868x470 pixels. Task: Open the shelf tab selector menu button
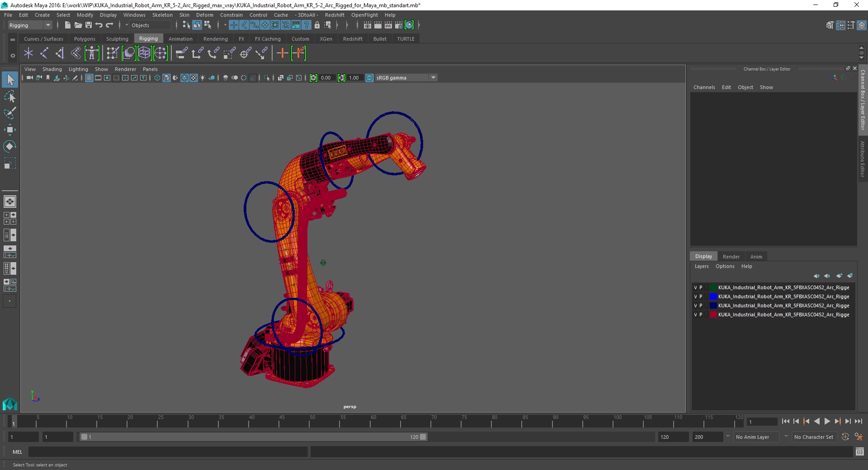(x=13, y=39)
